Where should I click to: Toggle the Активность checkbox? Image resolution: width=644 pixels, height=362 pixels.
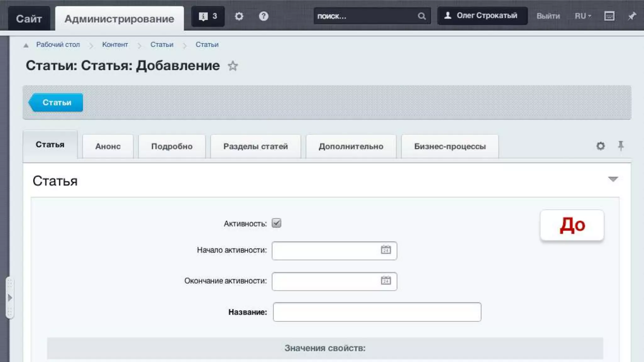coord(276,223)
